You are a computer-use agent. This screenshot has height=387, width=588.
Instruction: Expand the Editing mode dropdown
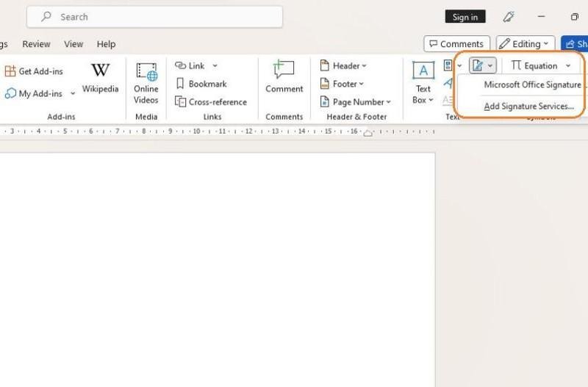525,44
